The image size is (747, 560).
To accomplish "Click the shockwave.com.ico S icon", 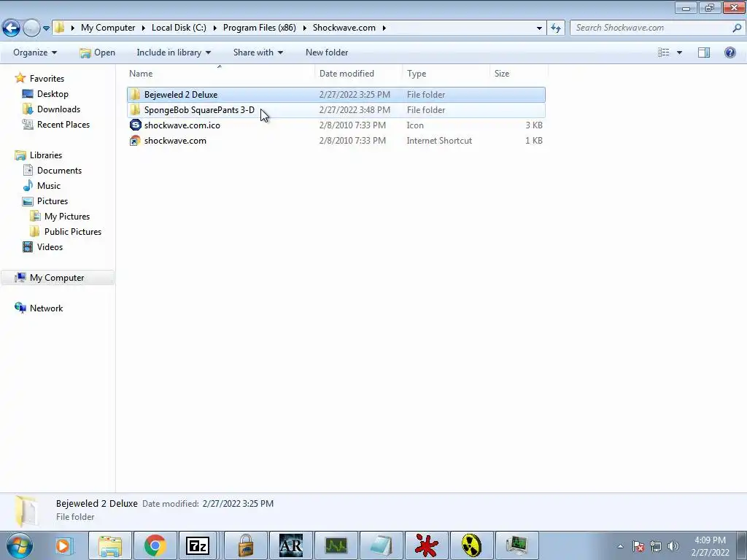I will (135, 125).
